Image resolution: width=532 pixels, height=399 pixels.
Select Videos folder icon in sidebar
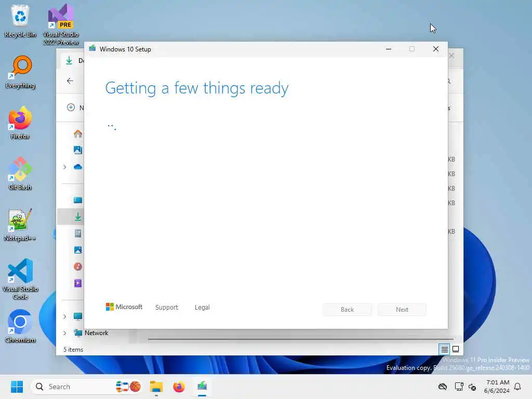[x=78, y=283]
